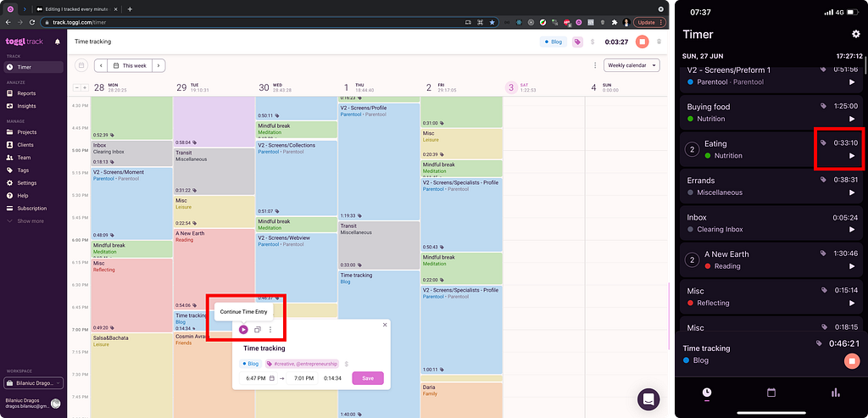
Task: Click the Thursday Time tracking Blog entry
Action: [x=379, y=343]
